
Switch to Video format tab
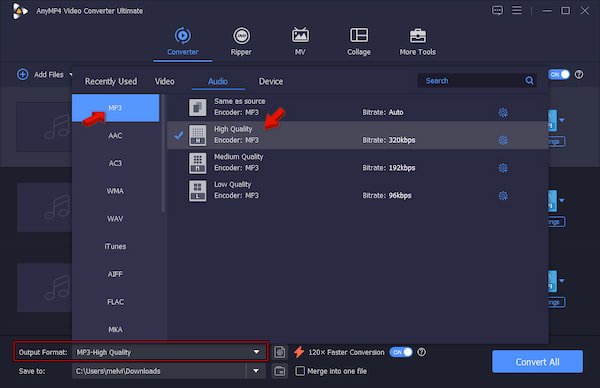click(x=165, y=82)
